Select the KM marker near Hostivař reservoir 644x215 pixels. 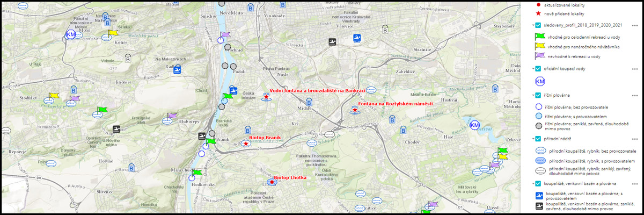(x=474, y=125)
